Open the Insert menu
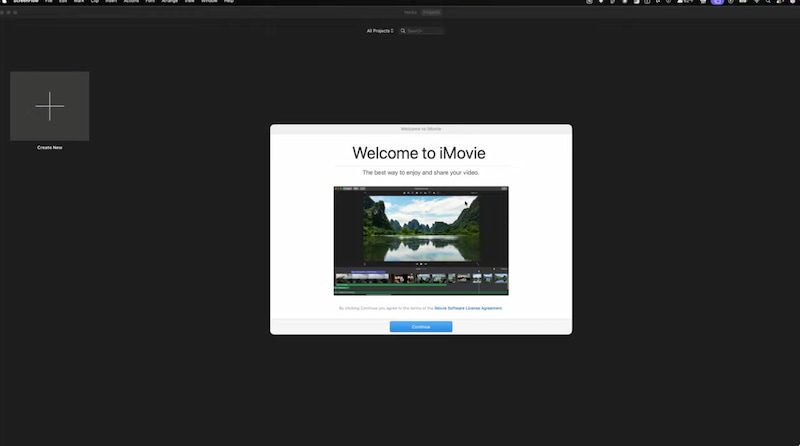 [111, 2]
